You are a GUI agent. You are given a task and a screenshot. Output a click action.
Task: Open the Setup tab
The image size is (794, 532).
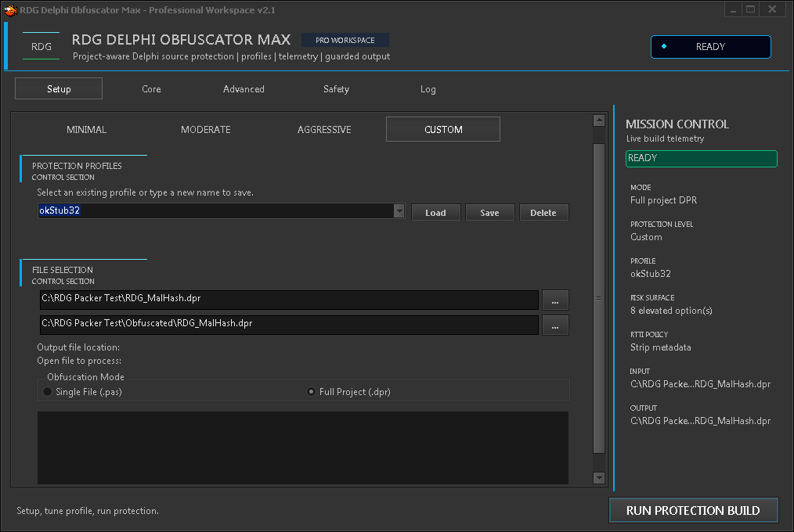coord(59,88)
